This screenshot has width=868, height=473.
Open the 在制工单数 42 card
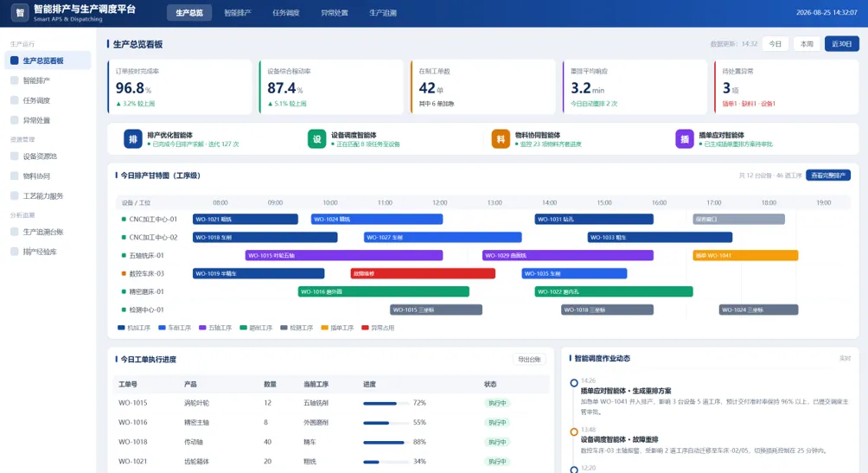coord(482,87)
